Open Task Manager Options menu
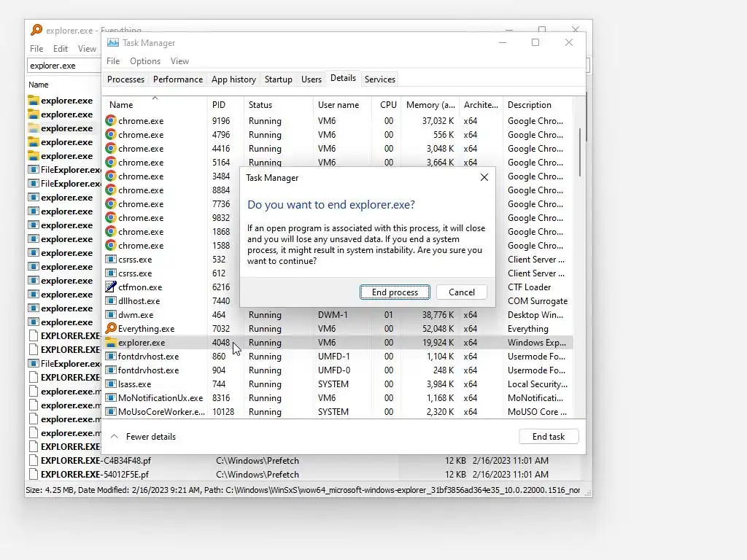 (145, 61)
